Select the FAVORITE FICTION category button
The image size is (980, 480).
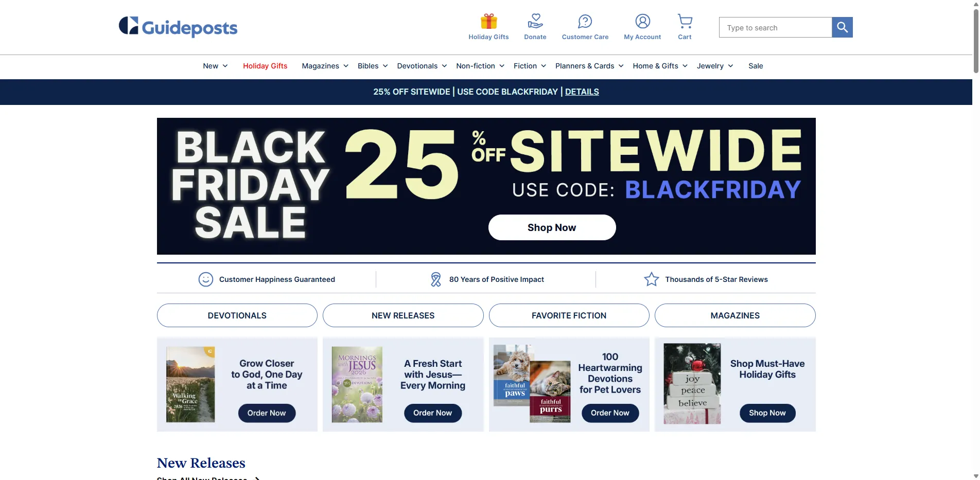tap(569, 315)
